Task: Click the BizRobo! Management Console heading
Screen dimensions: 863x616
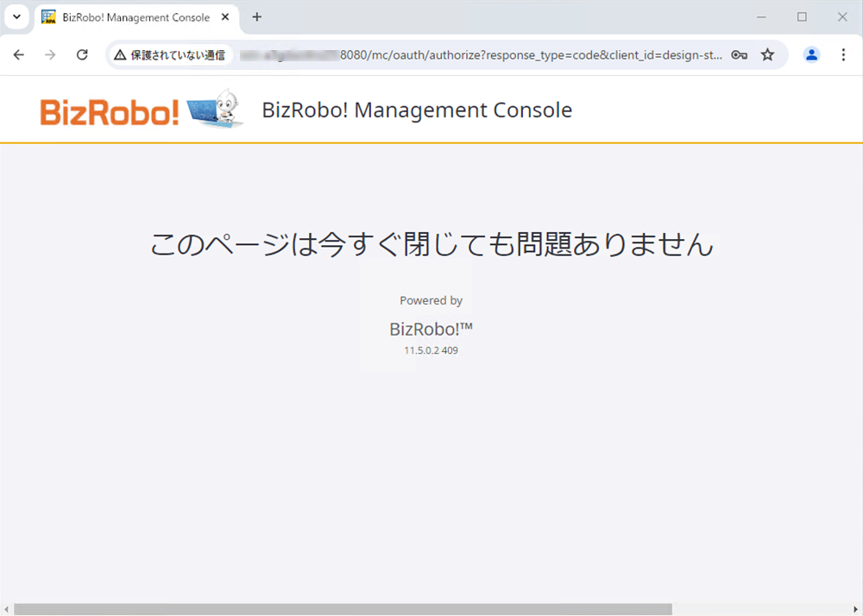Action: (x=417, y=110)
